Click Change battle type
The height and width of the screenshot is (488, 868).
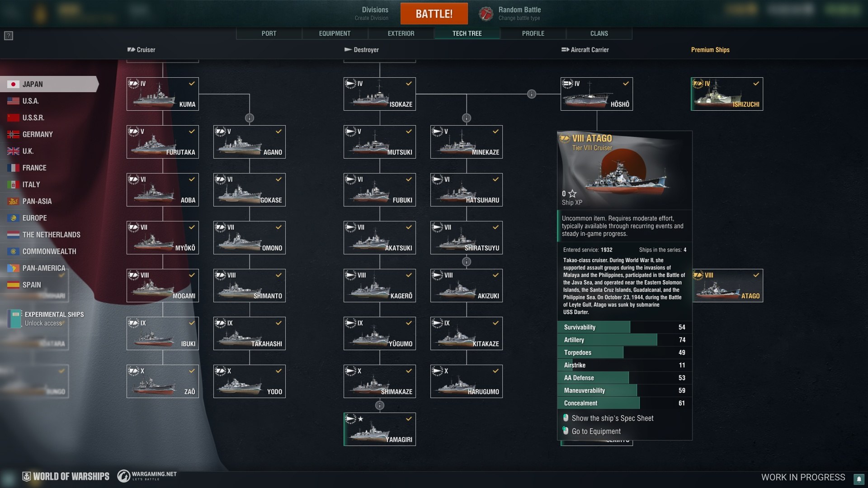519,19
